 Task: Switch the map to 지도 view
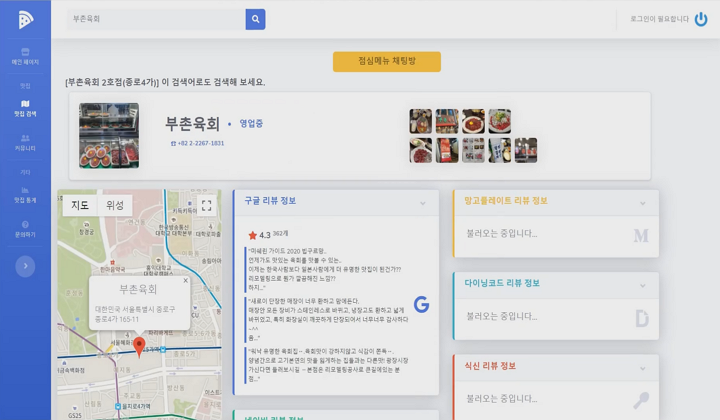(80, 205)
